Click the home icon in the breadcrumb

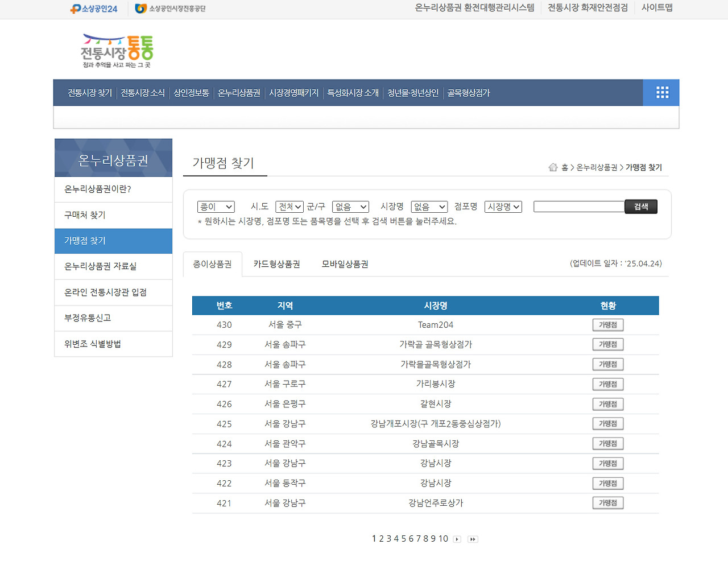553,167
